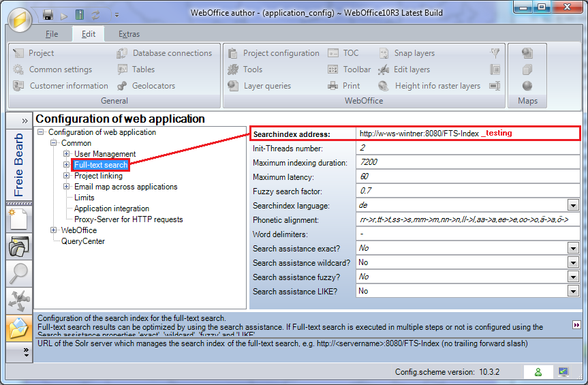Image resolution: width=588 pixels, height=385 pixels.
Task: Click the Fuzzy search factor field
Action: (x=467, y=191)
